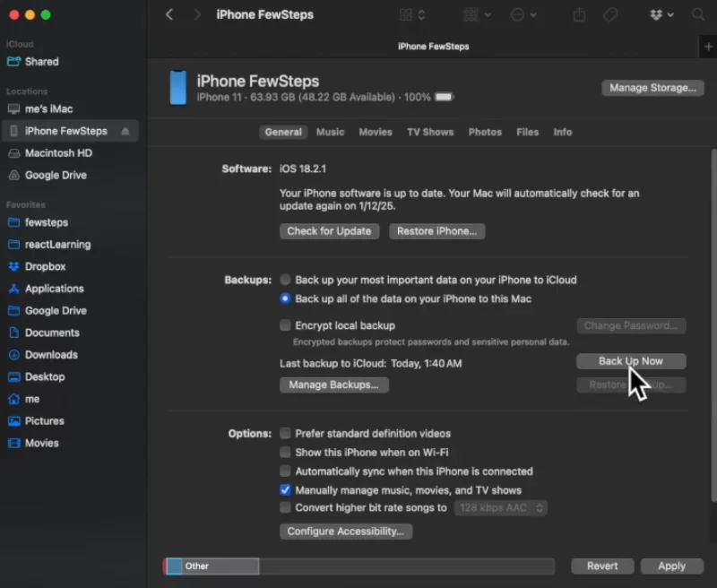Image resolution: width=717 pixels, height=588 pixels.
Task: Click the blue iPhone device icon
Action: [x=177, y=88]
